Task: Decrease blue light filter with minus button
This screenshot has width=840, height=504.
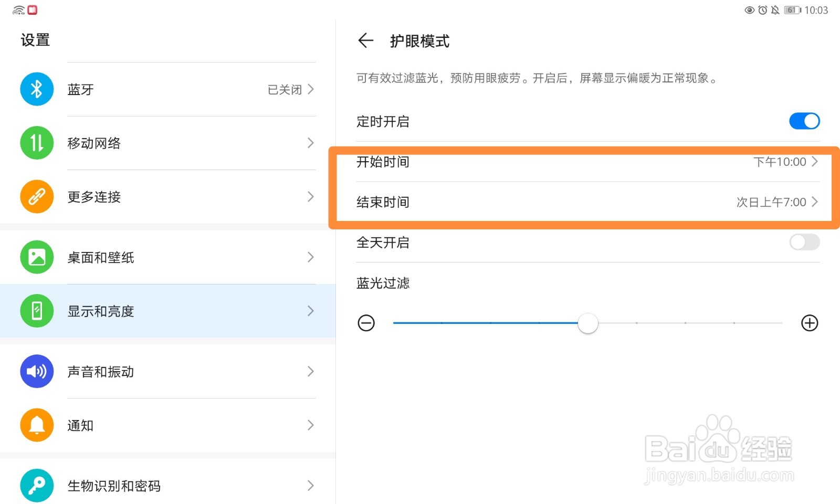Action: (x=366, y=323)
